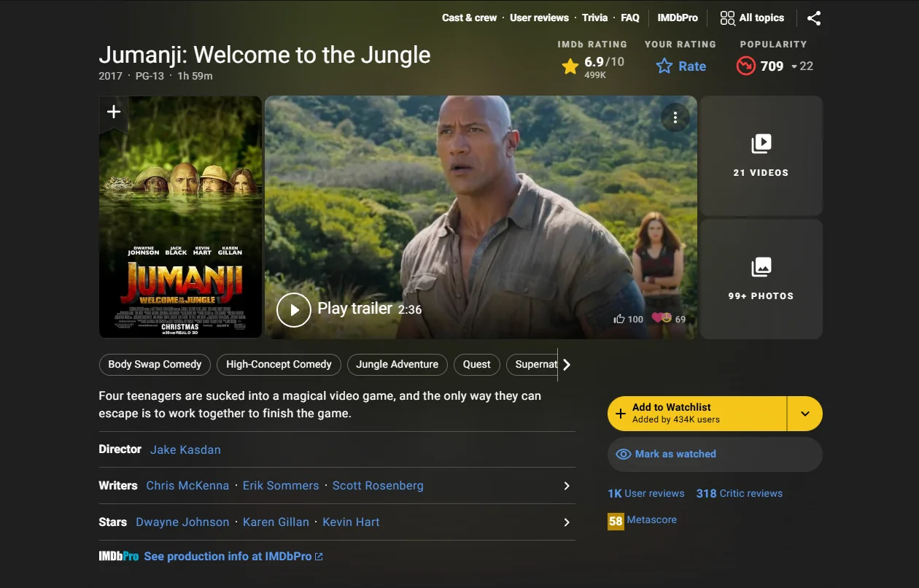Click the plus icon on the movie poster
The image size is (919, 588).
(113, 112)
